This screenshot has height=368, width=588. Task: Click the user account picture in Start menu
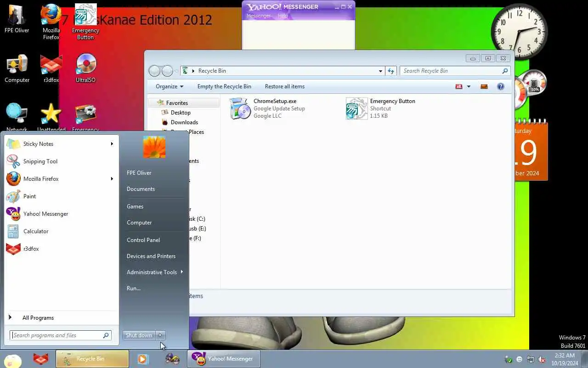(154, 147)
